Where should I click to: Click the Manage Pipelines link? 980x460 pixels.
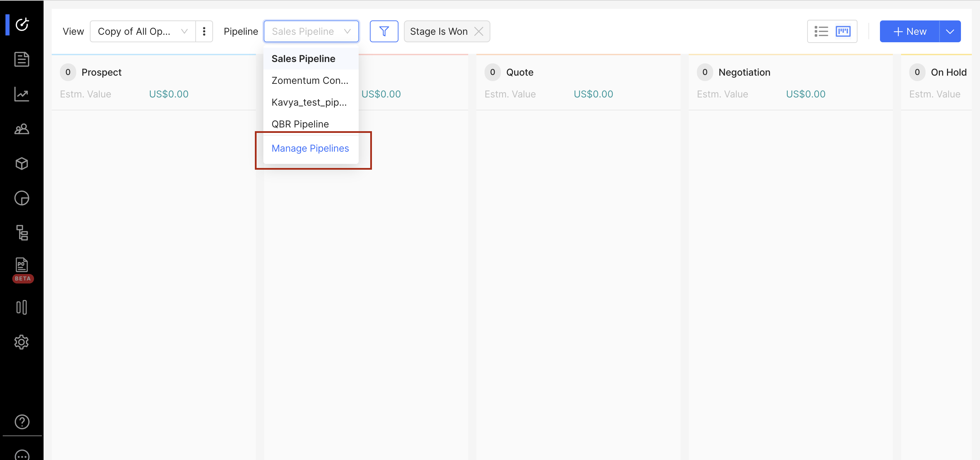(x=310, y=148)
